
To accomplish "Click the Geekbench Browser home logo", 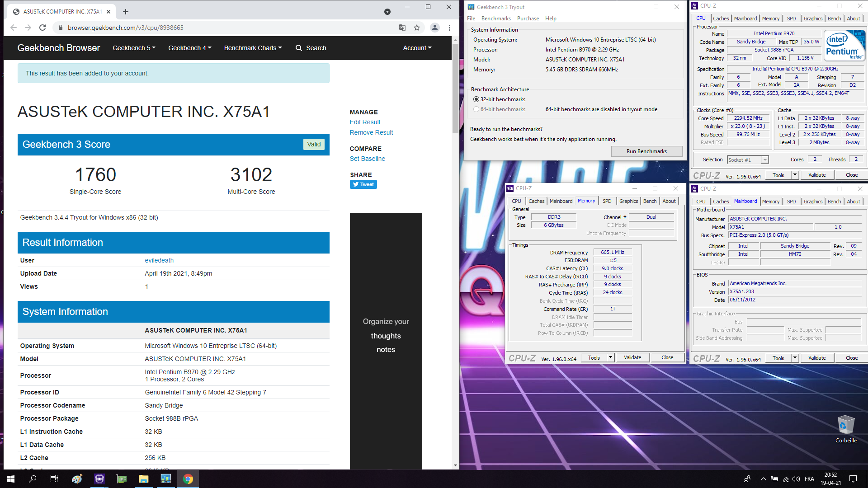I will point(59,48).
